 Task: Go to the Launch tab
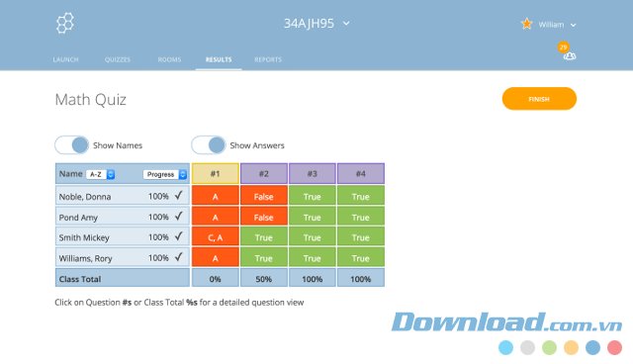point(65,59)
